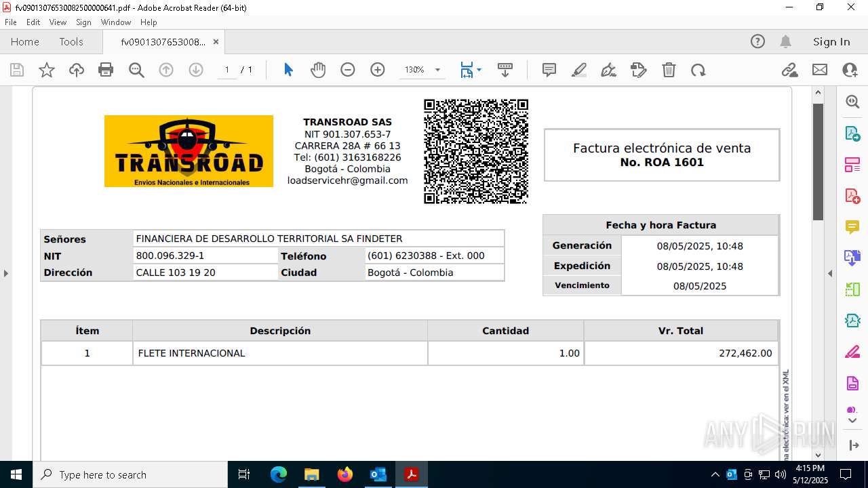Activate the hand pan tool
The image size is (868, 488).
(x=318, y=70)
